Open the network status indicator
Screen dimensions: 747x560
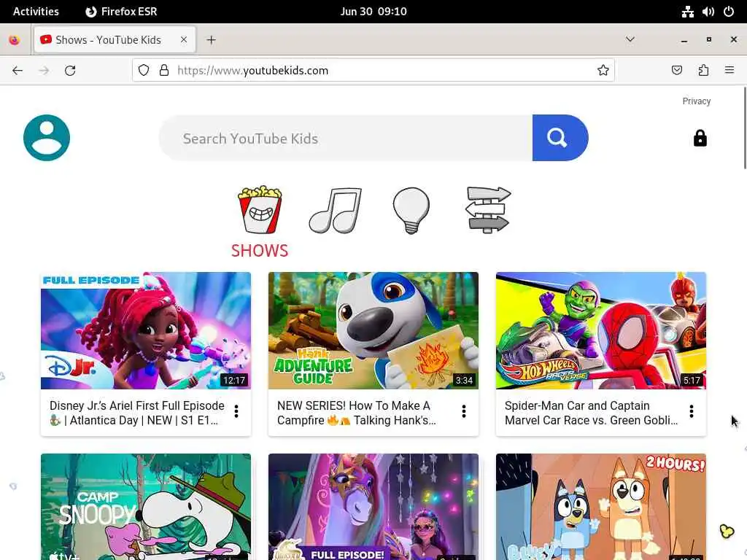(x=687, y=12)
